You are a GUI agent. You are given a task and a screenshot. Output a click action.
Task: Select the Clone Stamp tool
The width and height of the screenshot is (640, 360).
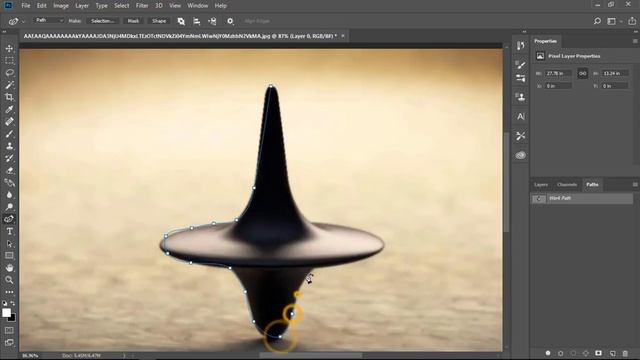(9, 146)
